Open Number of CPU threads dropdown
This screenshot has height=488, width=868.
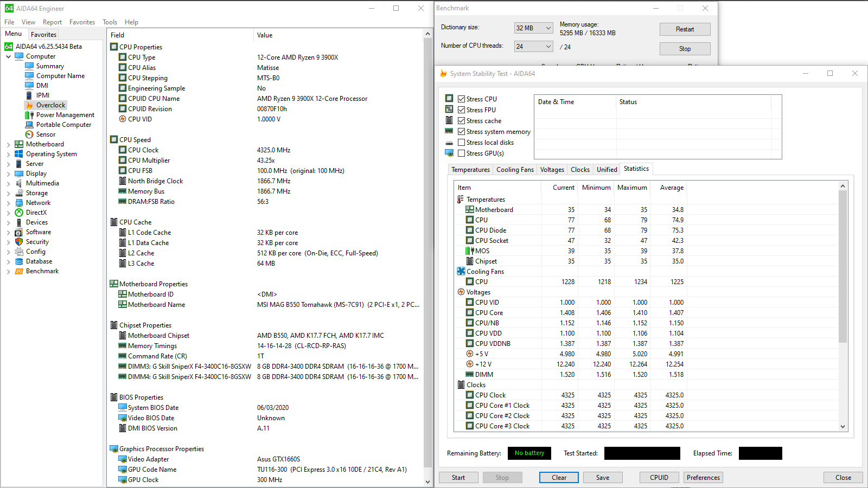(533, 47)
